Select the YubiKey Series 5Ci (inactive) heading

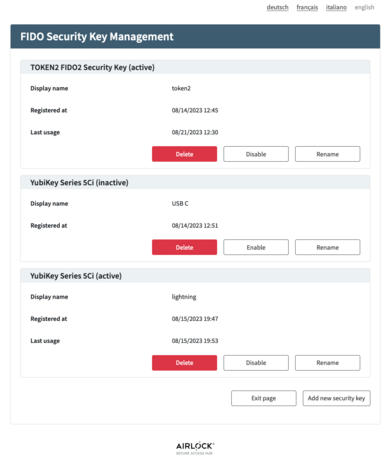[x=79, y=183]
